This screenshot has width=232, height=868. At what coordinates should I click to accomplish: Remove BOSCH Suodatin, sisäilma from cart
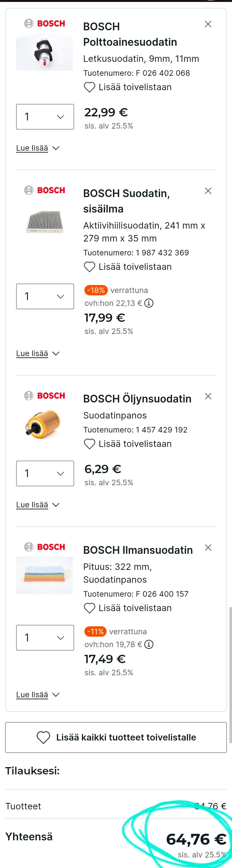pos(208,191)
